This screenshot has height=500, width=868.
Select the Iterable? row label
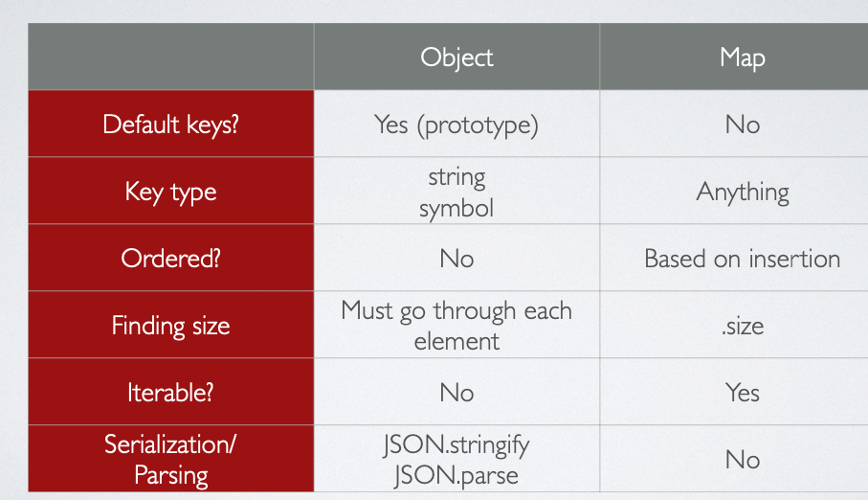[171, 392]
